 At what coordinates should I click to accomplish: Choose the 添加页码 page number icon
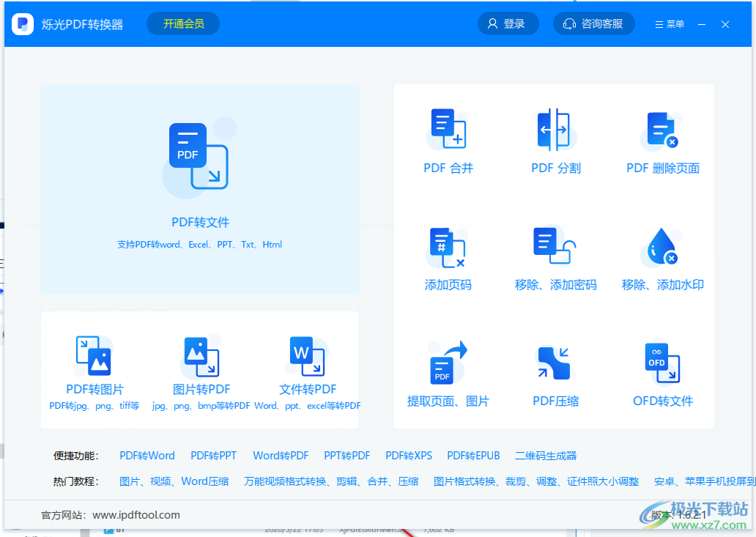[447, 248]
